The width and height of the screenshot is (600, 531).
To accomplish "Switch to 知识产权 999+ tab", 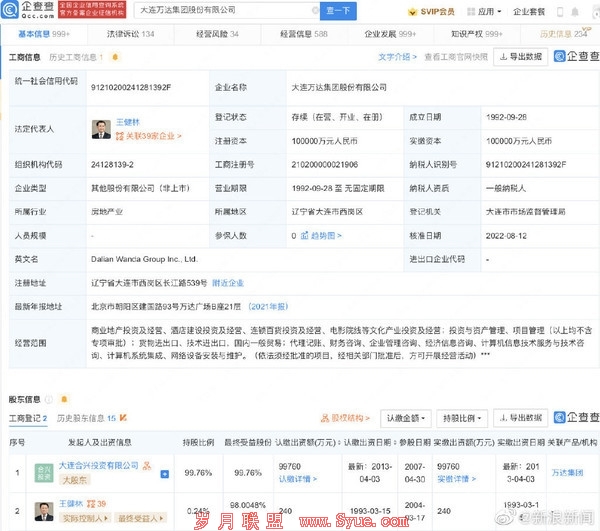I will 477,34.
